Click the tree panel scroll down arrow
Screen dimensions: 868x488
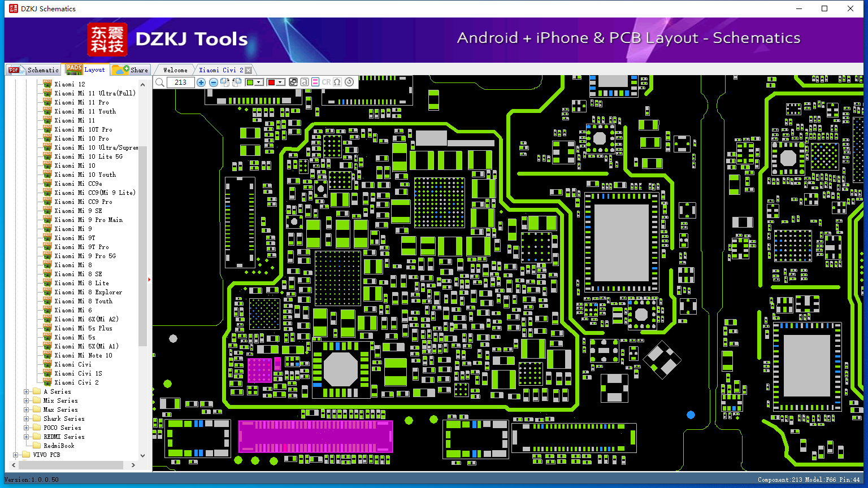[142, 455]
